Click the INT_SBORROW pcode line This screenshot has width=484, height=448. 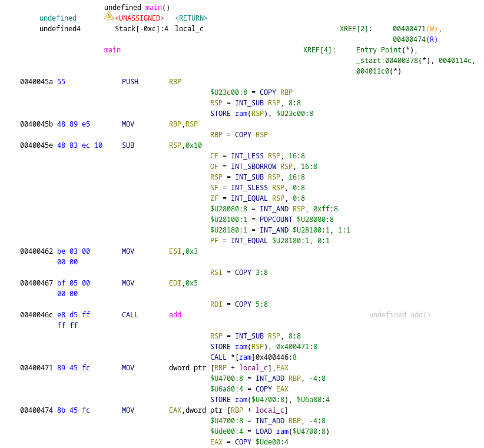[x=264, y=167]
